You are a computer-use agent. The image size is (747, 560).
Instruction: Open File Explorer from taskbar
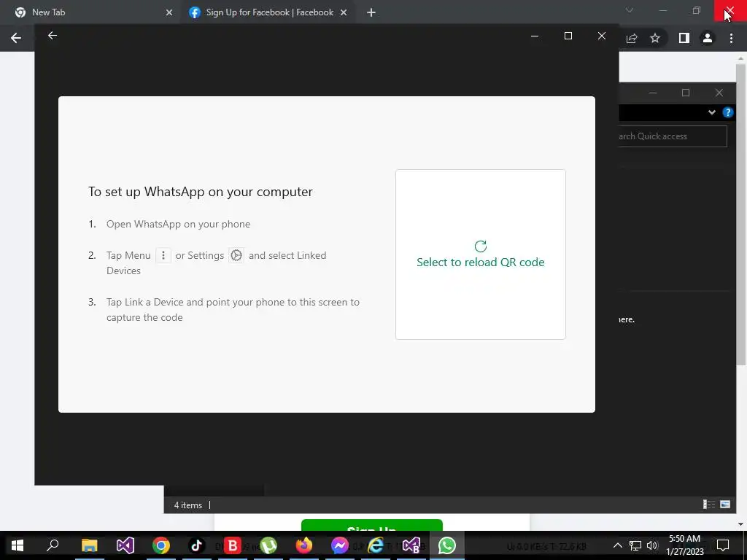89,545
